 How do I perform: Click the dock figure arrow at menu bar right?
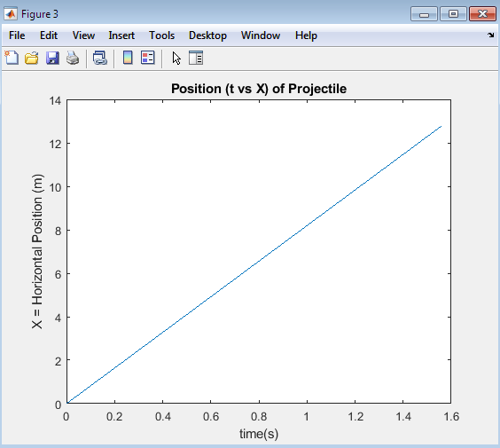(491, 35)
